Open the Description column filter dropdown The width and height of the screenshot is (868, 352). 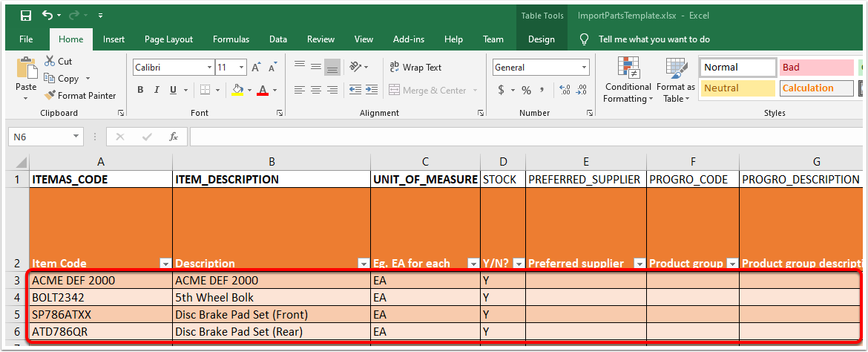[x=364, y=264]
